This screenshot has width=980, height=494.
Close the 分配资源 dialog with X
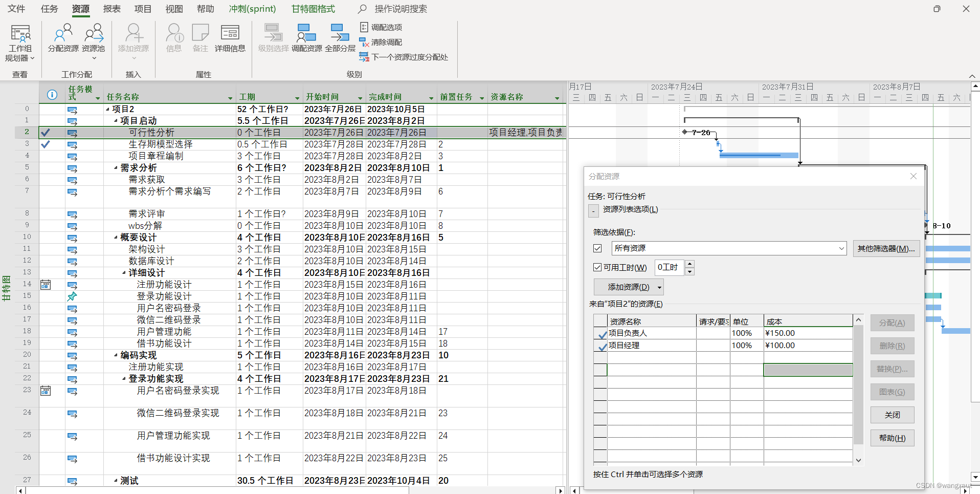point(914,176)
